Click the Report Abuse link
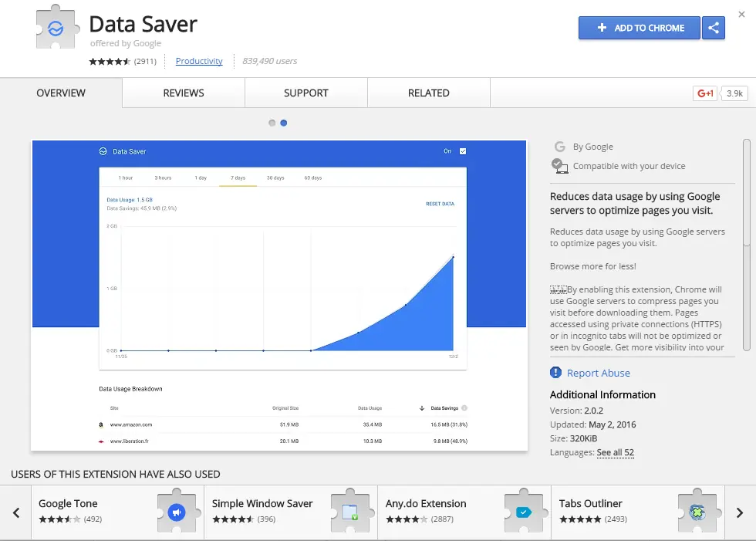The image size is (756, 541). click(599, 374)
